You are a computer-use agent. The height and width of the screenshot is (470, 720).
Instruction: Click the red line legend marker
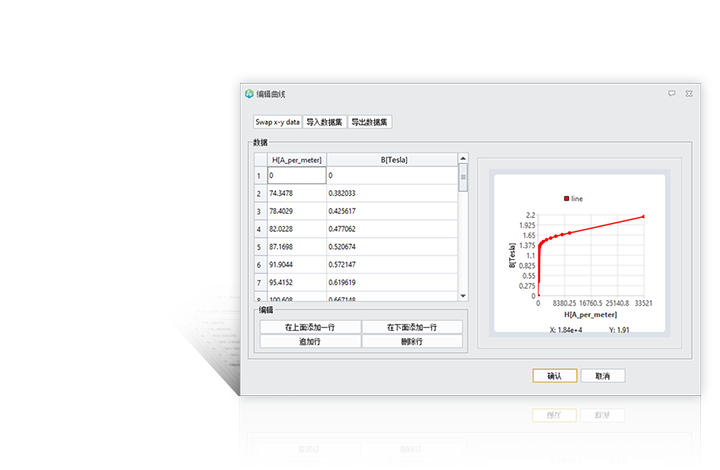tap(566, 199)
